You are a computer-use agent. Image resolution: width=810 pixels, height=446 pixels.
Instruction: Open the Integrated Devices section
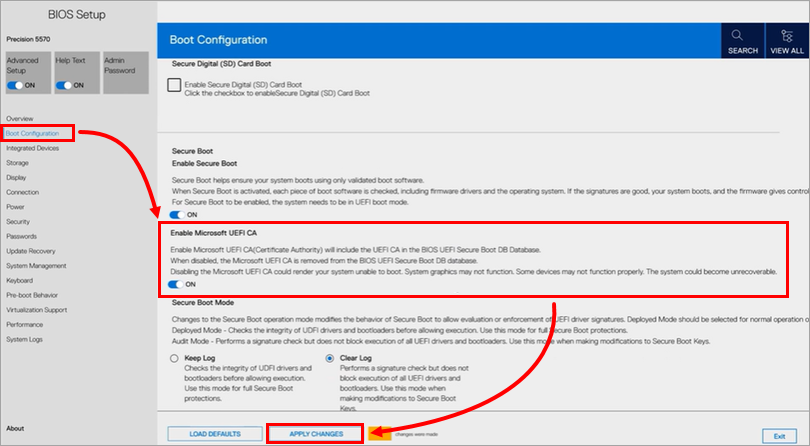pos(32,147)
